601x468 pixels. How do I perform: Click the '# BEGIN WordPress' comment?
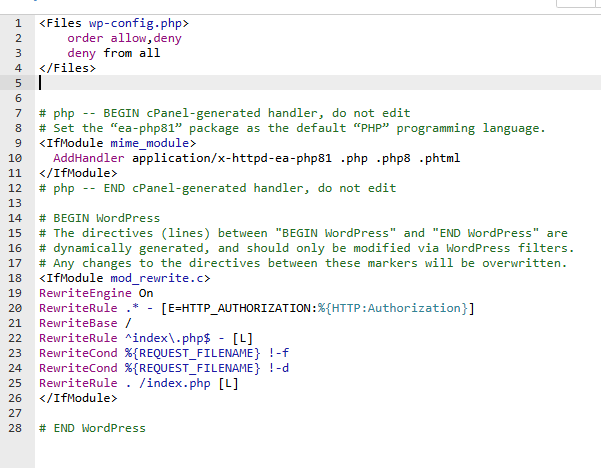pyautogui.click(x=100, y=218)
